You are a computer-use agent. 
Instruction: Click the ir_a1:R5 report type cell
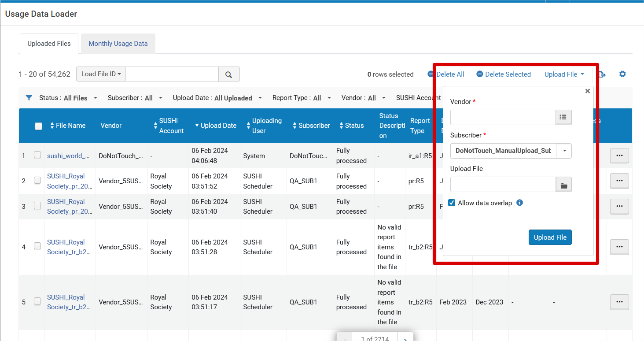[420, 156]
